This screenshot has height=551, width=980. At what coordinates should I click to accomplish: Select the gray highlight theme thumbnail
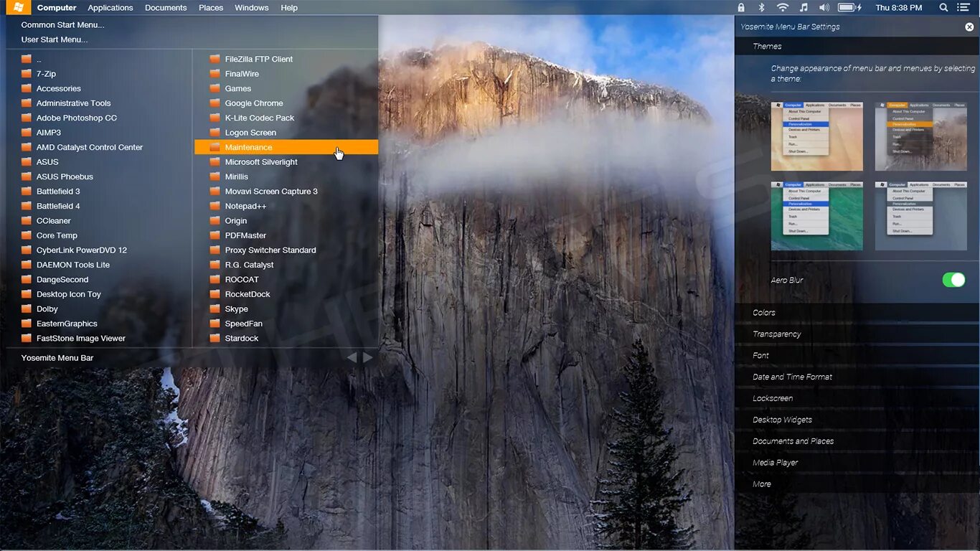921,216
